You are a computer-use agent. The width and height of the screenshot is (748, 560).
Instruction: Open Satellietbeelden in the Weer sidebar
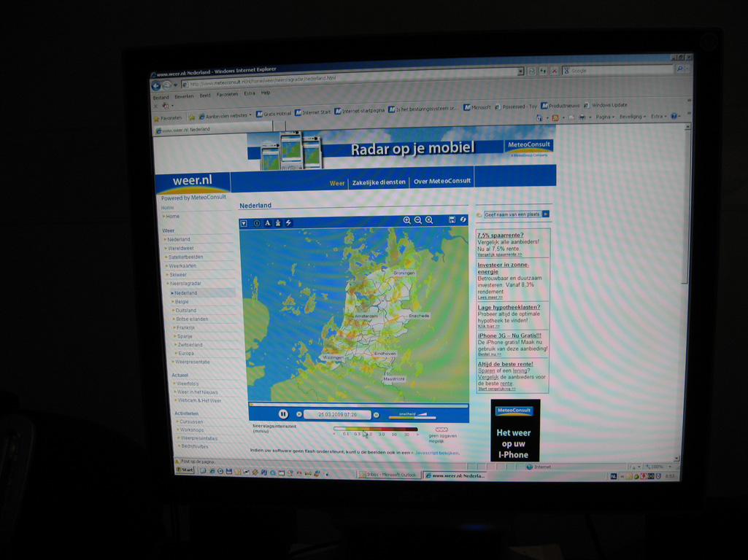coord(185,257)
